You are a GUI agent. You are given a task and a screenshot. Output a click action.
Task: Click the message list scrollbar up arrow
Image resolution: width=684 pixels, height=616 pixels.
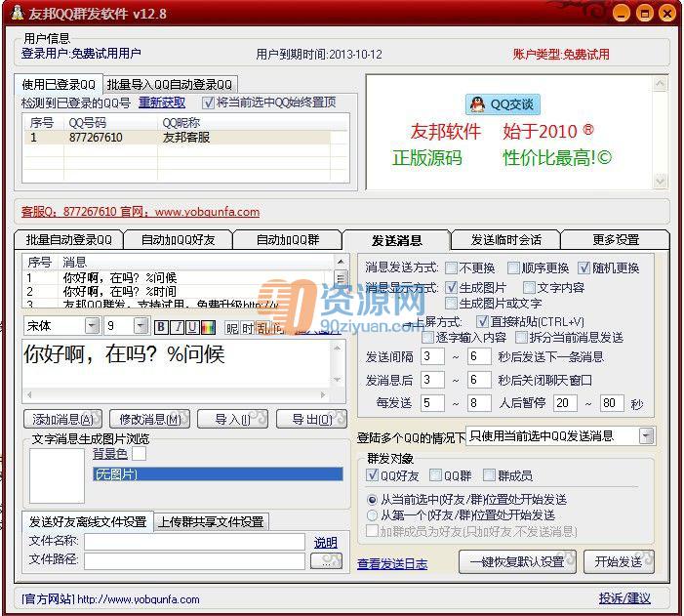341,262
